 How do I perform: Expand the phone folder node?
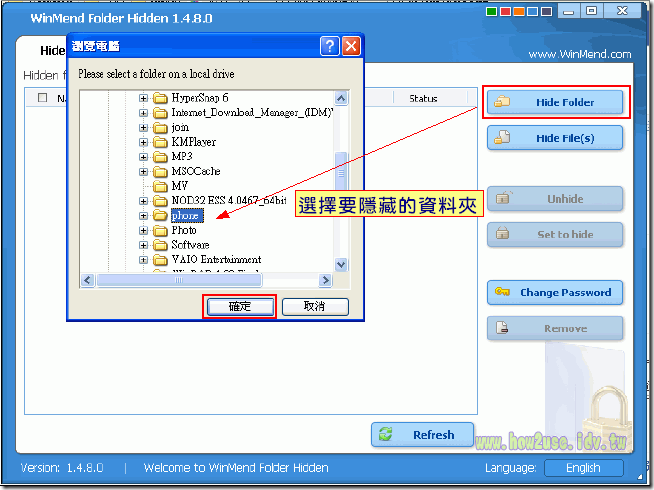pyautogui.click(x=143, y=216)
